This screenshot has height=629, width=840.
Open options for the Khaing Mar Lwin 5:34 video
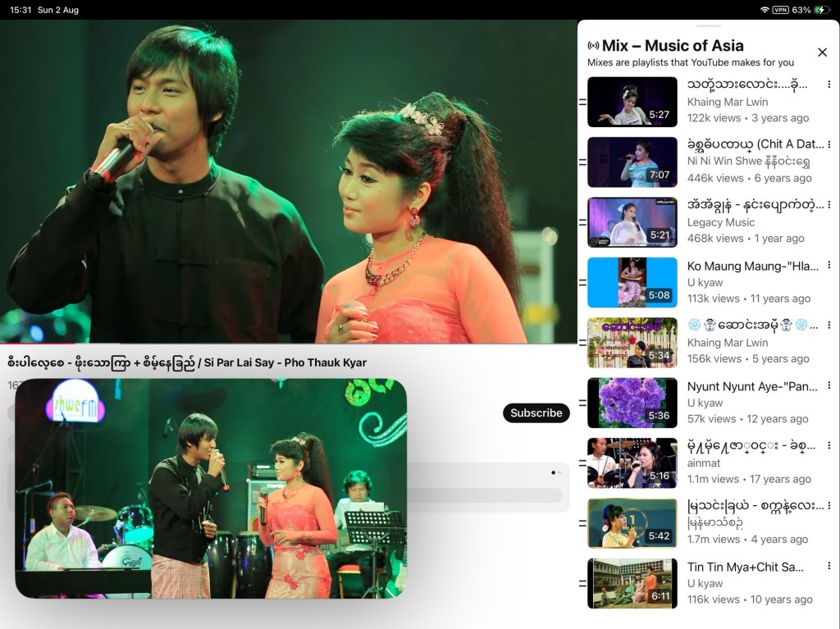pos(829,325)
